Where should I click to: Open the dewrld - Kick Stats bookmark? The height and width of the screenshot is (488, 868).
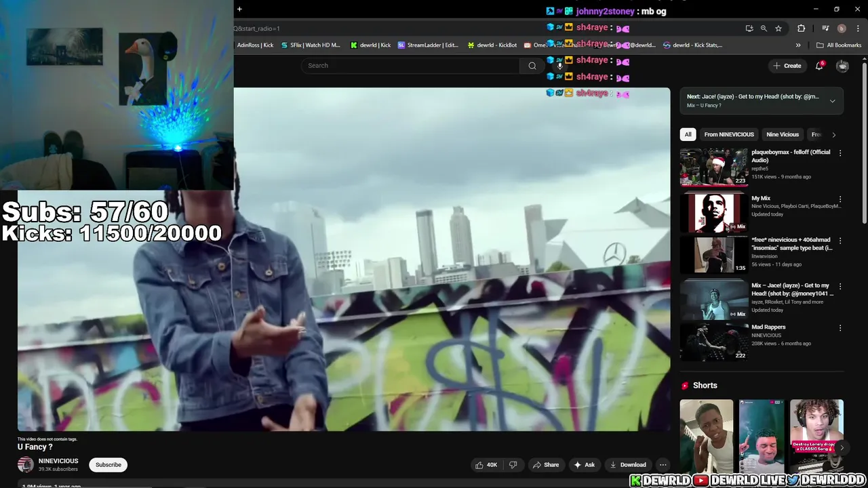(692, 45)
